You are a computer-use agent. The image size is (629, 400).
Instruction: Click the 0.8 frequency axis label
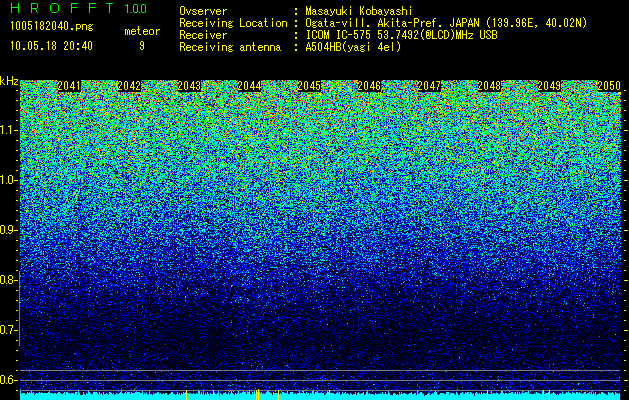point(8,280)
